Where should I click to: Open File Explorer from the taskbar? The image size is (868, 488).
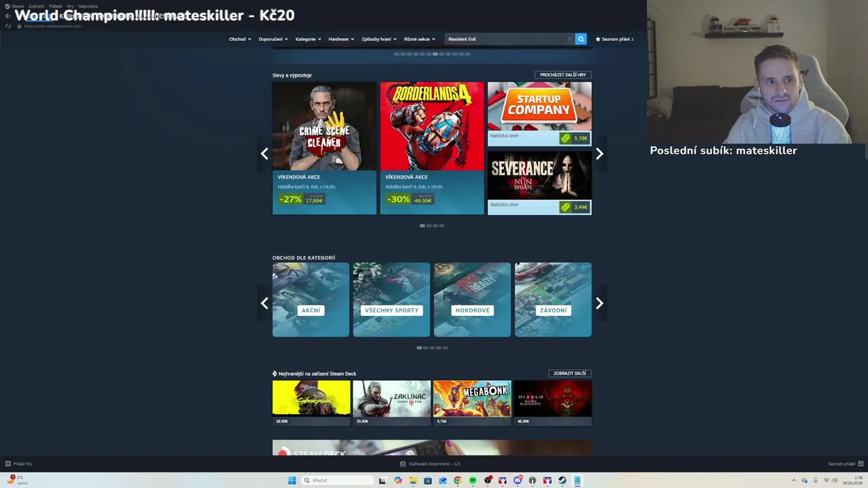[413, 481]
